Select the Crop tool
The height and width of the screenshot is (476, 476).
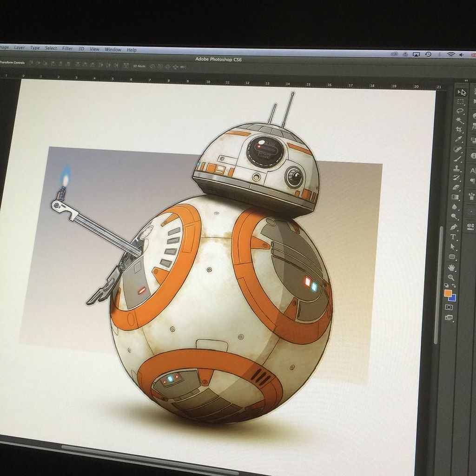(459, 130)
